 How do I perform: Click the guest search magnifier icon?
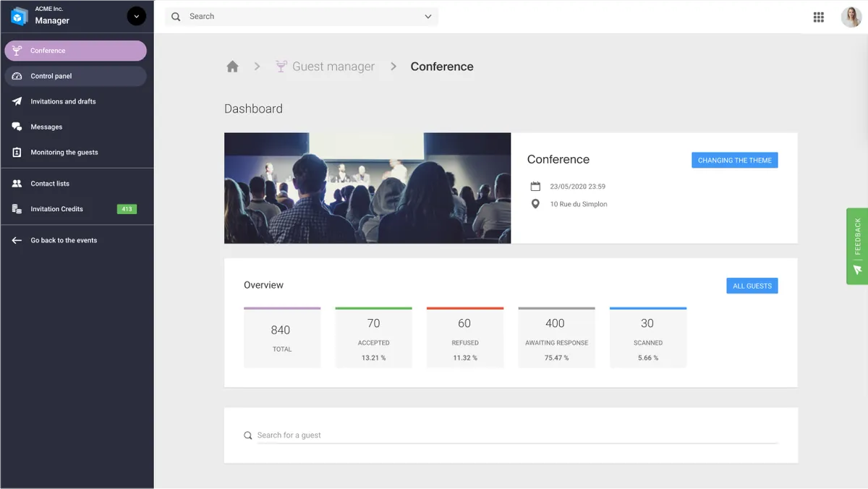[249, 435]
